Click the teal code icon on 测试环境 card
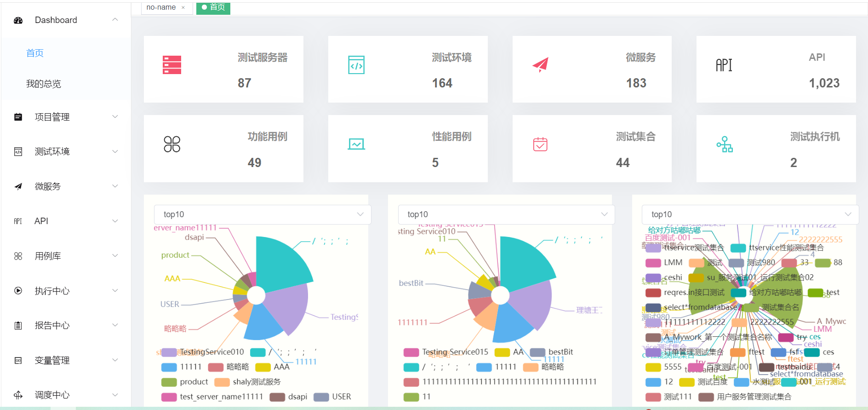The image size is (868, 410). click(x=356, y=65)
